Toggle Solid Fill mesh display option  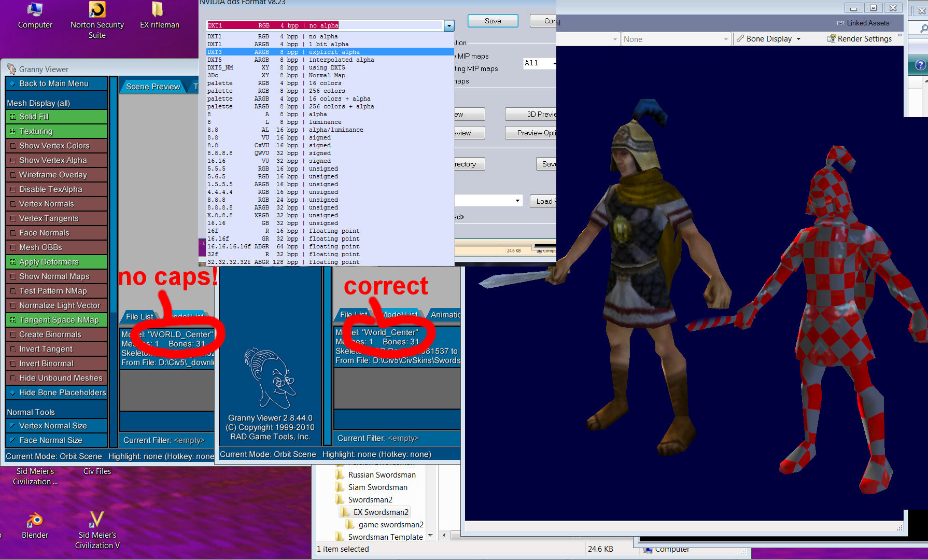(56, 117)
